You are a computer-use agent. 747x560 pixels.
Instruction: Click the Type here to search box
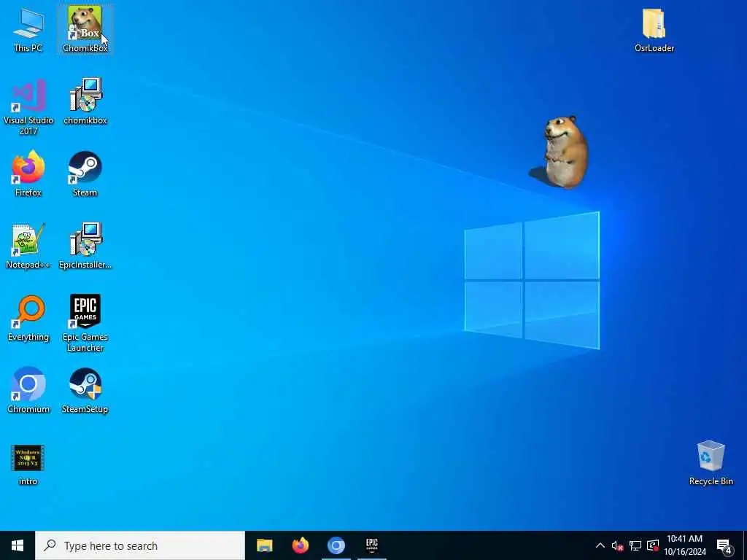pyautogui.click(x=140, y=545)
